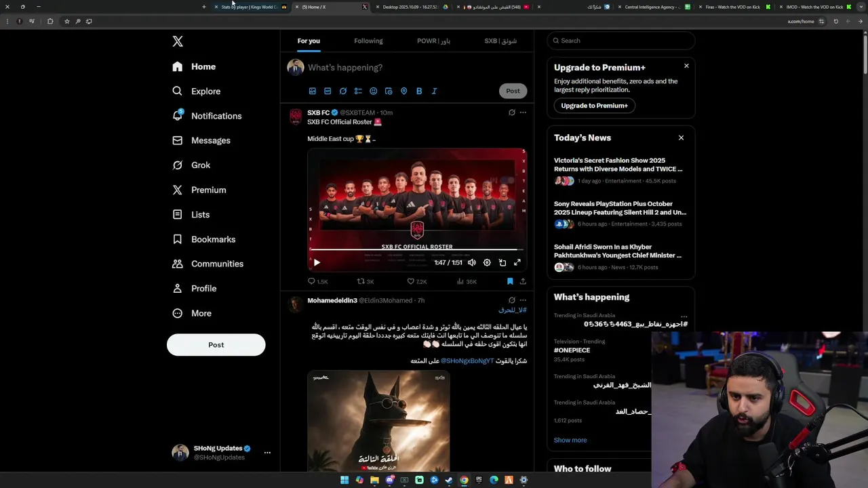Image resolution: width=868 pixels, height=488 pixels.
Task: Open the More menu in sidebar
Action: (192, 313)
